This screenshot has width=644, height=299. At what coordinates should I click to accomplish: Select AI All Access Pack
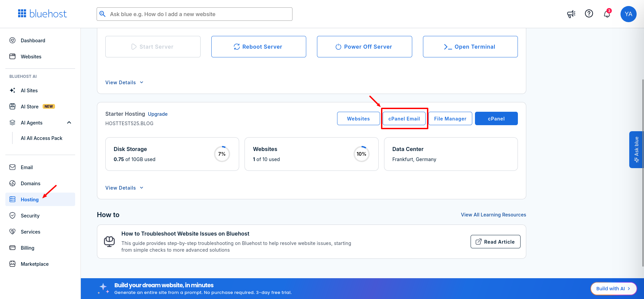[42, 138]
